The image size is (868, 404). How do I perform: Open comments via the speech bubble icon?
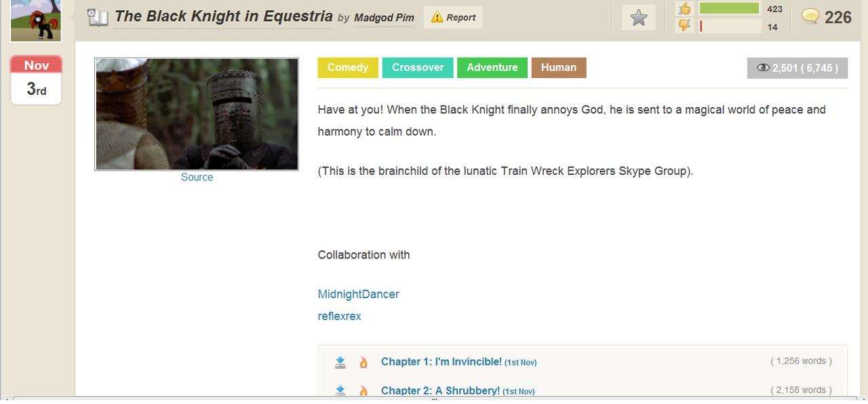click(810, 16)
